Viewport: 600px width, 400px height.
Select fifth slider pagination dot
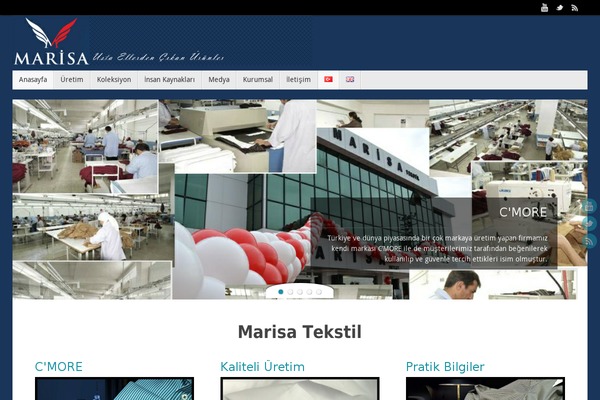319,292
